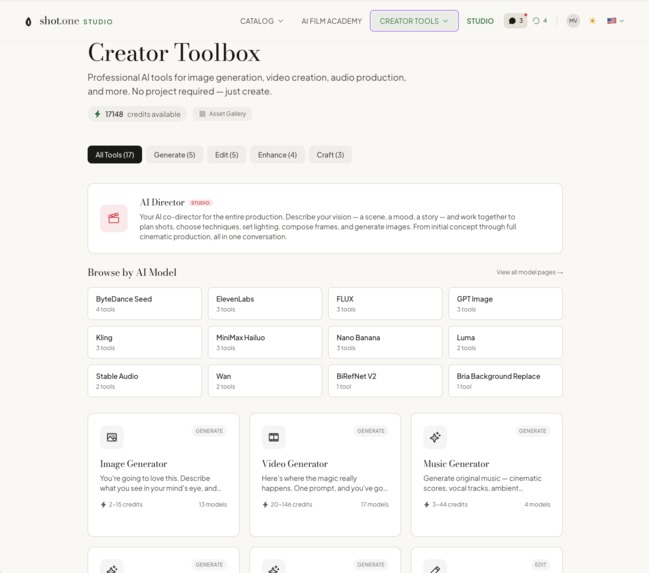The image size is (649, 573).
Task: Toggle the sun light/dark theme switch
Action: tap(592, 21)
